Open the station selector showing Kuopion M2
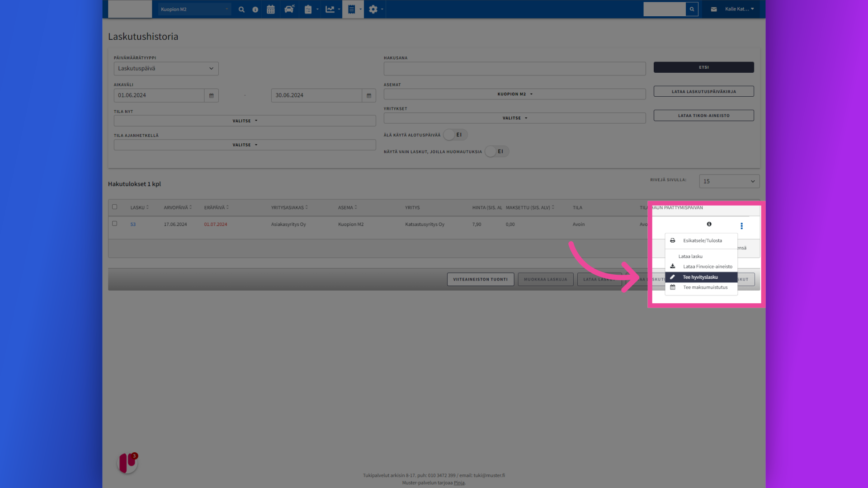Screen dimensions: 868x488 (x=194, y=9)
